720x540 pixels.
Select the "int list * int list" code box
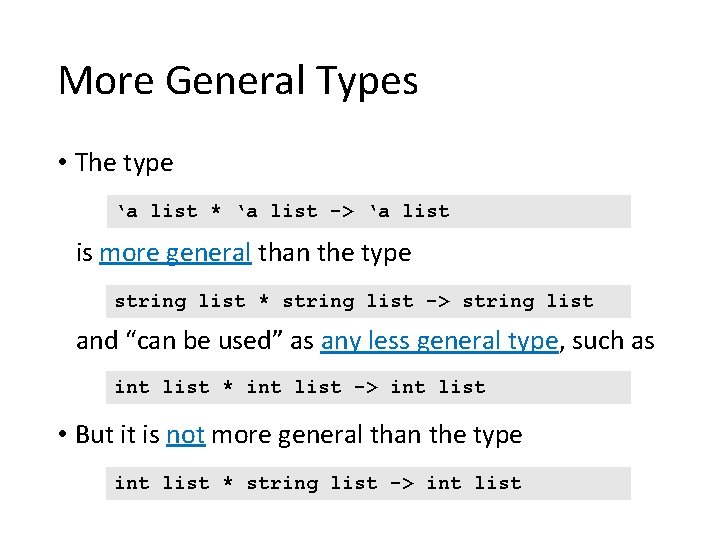(368, 387)
